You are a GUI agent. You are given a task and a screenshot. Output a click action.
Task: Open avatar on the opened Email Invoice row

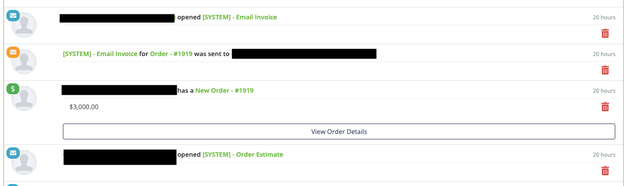[x=24, y=25]
